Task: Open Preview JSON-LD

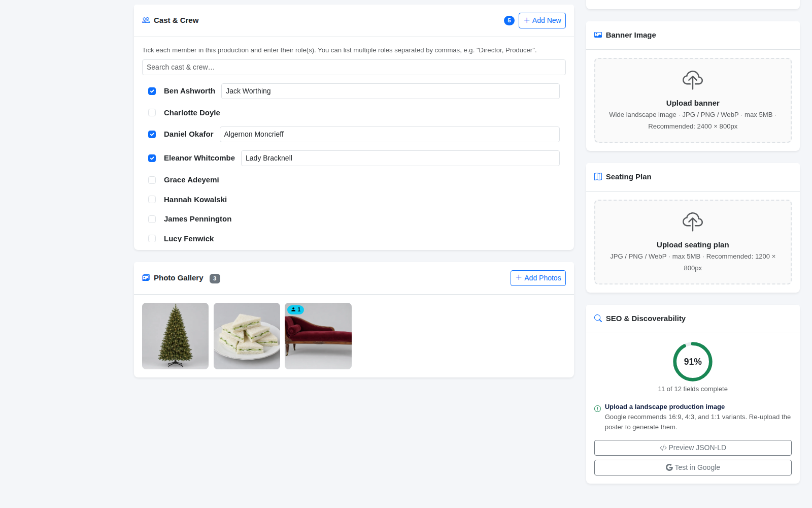Action: pyautogui.click(x=693, y=448)
